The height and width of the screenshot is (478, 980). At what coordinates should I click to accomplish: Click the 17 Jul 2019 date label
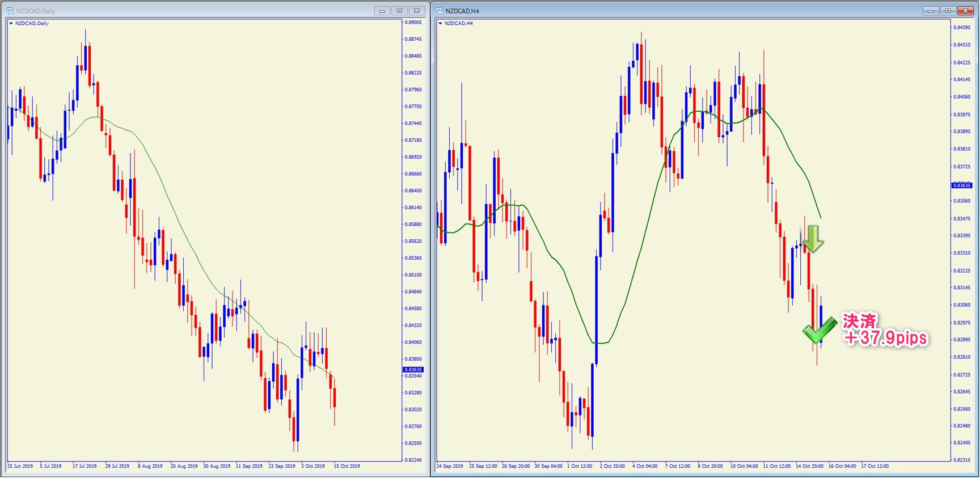(x=85, y=466)
